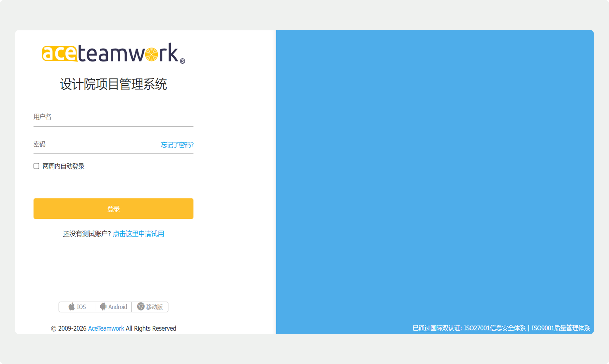
Task: Switch to the 移动版 mobile version
Action: click(x=150, y=307)
